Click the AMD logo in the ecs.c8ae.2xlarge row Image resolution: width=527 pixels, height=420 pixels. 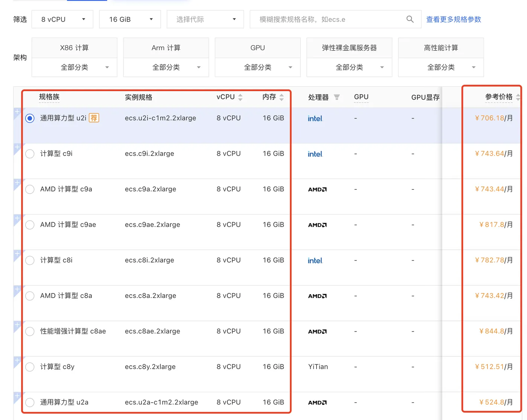pos(317,331)
